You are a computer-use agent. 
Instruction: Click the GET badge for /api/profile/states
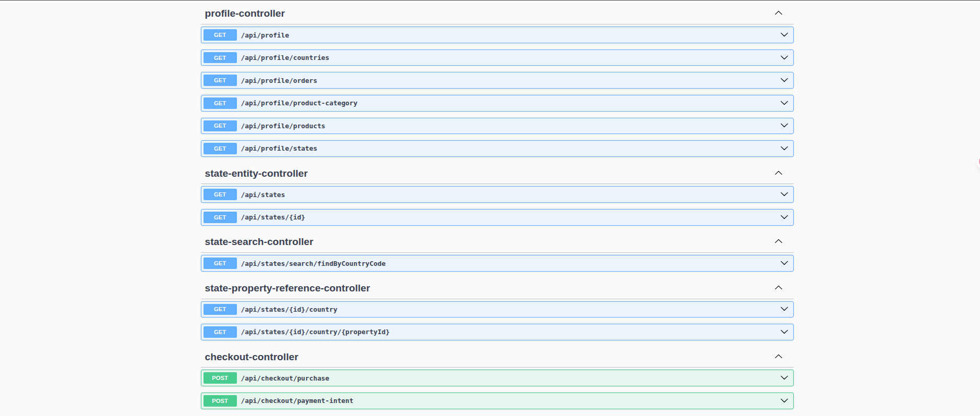220,149
